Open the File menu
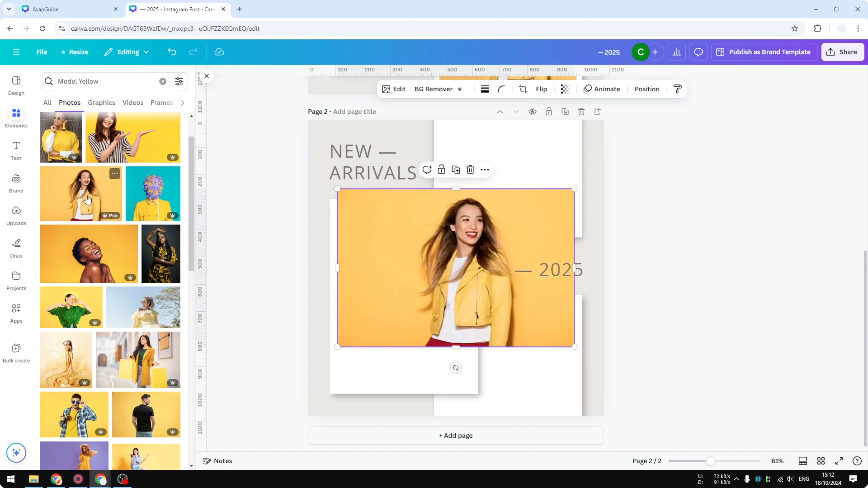This screenshot has width=868, height=488. point(42,52)
